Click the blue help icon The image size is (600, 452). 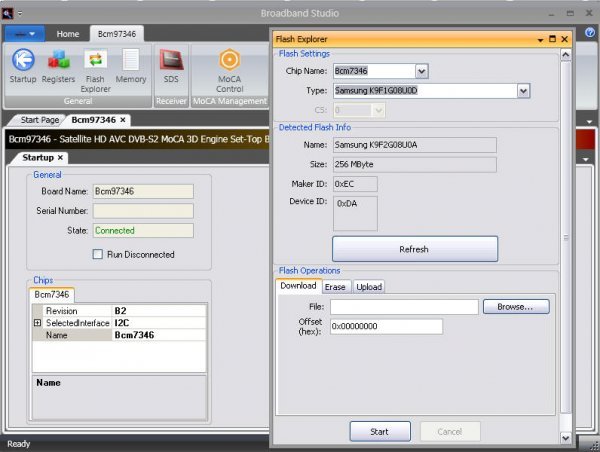590,33
